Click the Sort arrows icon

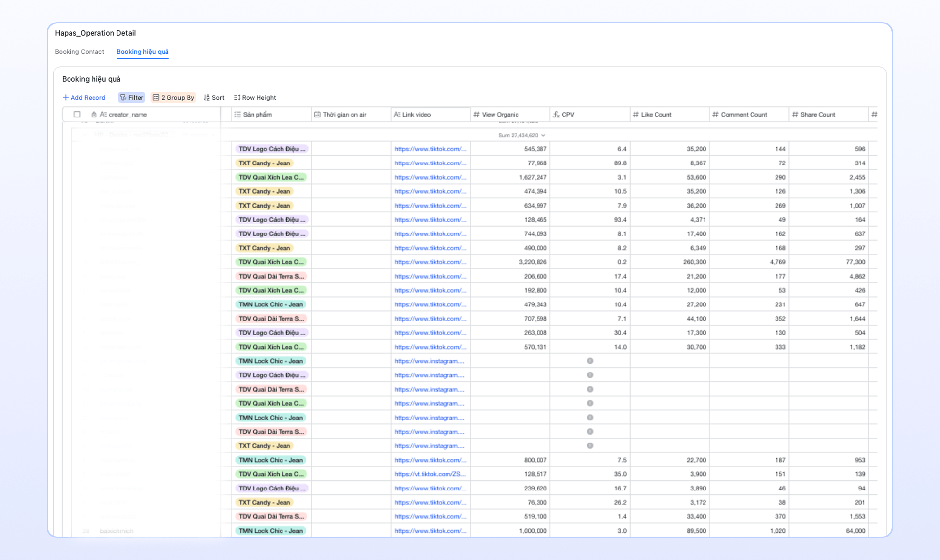click(x=207, y=98)
